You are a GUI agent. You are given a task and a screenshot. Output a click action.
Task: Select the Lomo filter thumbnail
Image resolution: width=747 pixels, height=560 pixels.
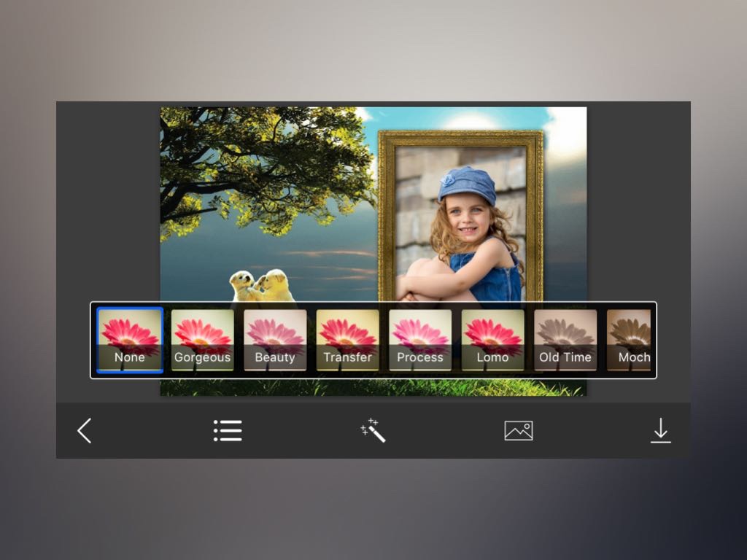[492, 340]
